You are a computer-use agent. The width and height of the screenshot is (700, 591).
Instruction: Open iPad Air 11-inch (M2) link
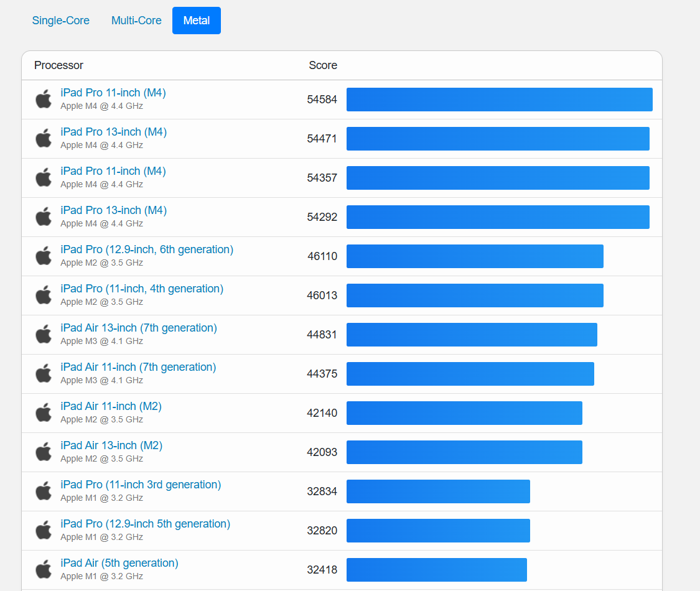pos(111,406)
